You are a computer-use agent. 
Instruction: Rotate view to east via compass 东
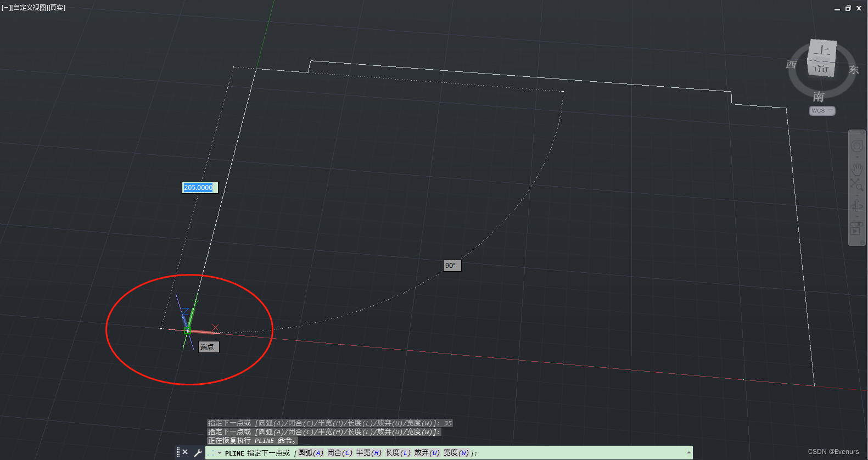(854, 70)
